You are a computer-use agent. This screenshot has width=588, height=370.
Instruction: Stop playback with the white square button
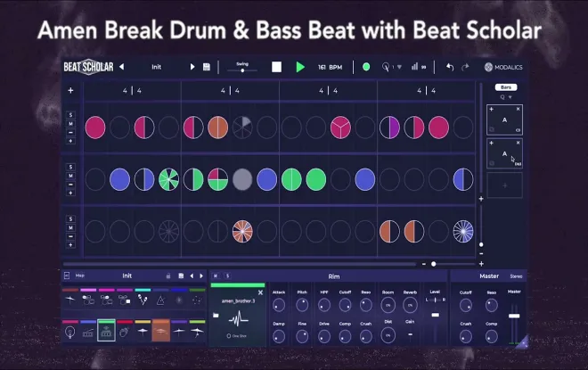pos(276,67)
